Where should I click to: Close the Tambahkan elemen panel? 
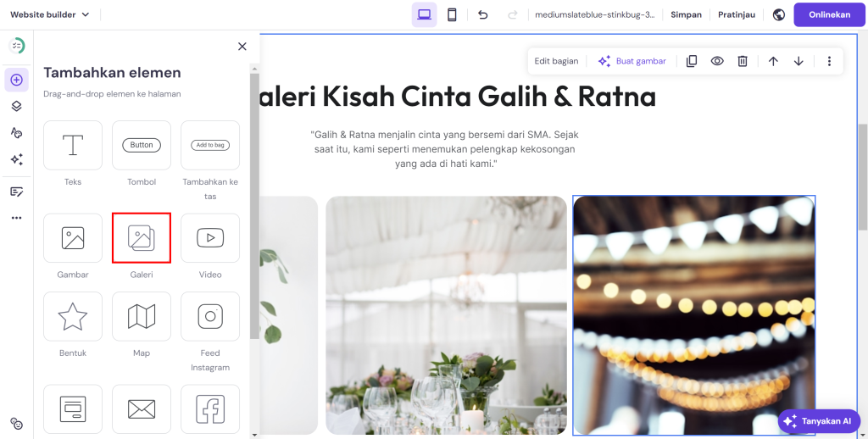[242, 47]
